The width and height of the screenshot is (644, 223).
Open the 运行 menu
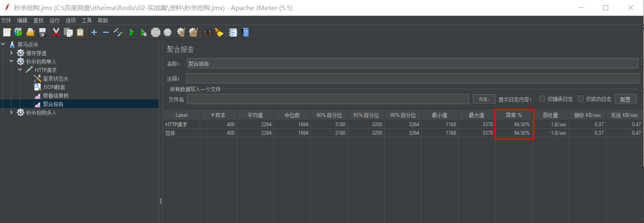click(54, 20)
